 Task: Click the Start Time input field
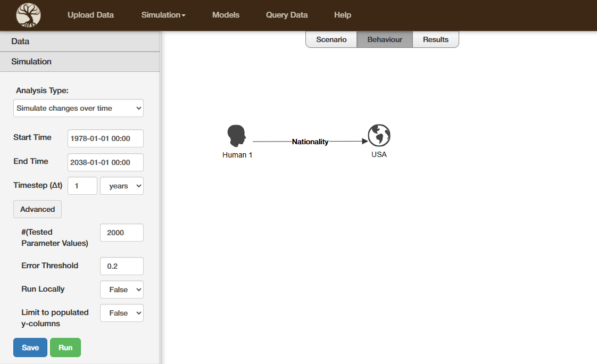point(105,138)
